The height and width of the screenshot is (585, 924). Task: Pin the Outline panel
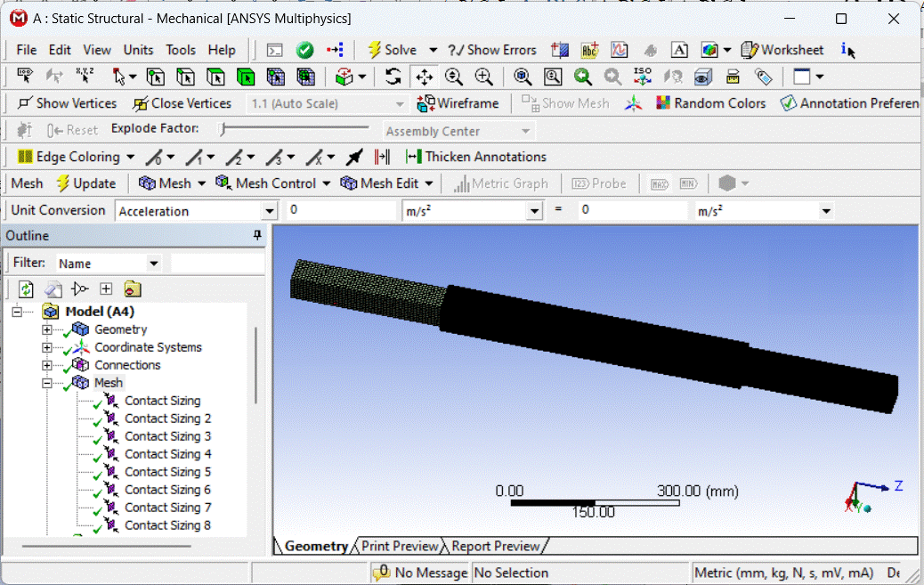pos(257,235)
